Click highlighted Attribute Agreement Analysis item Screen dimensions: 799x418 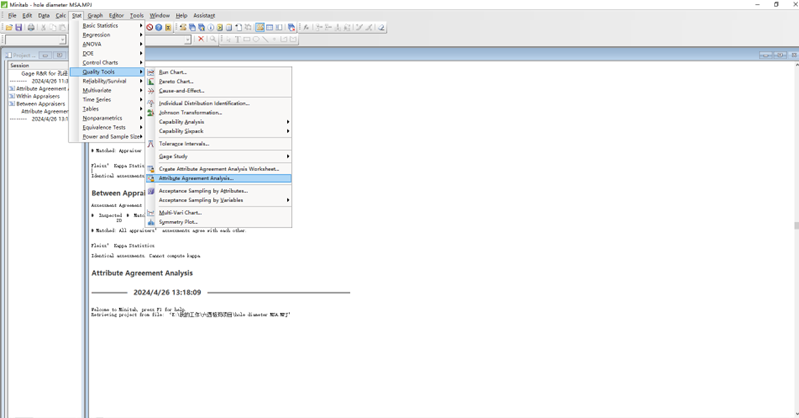click(x=219, y=178)
